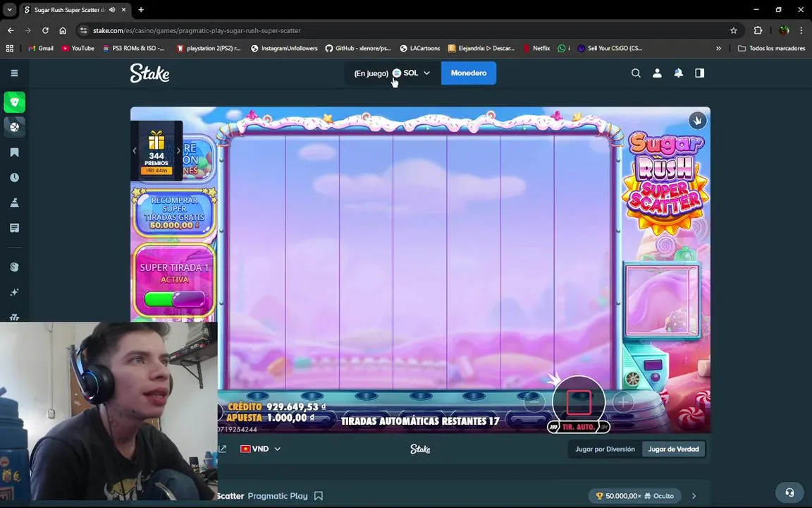Toggle the Super Tirada 1 switch

pyautogui.click(x=175, y=299)
